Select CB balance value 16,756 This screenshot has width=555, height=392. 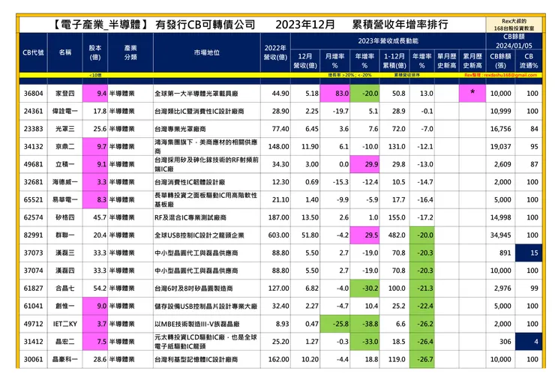click(x=500, y=129)
